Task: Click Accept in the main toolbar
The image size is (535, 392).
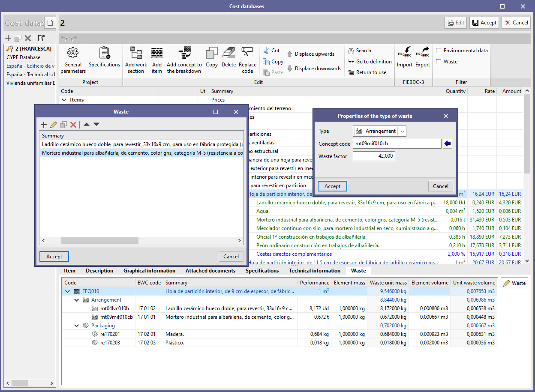Action: [x=484, y=23]
